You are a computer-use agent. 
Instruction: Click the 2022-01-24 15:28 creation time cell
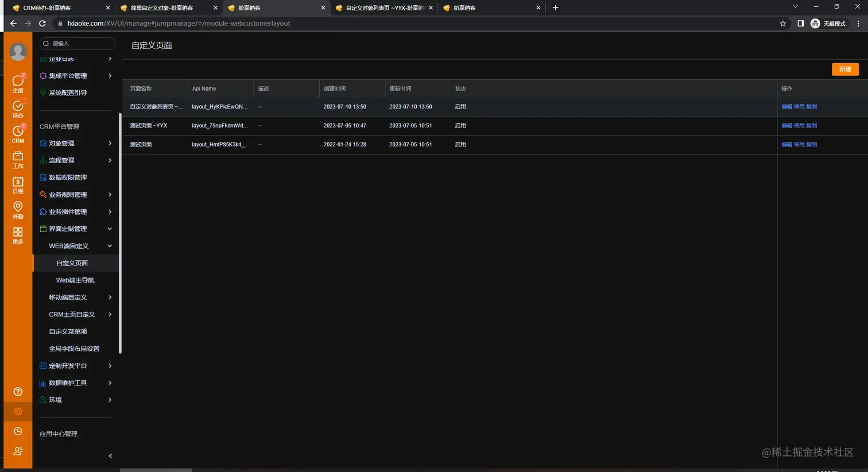344,145
